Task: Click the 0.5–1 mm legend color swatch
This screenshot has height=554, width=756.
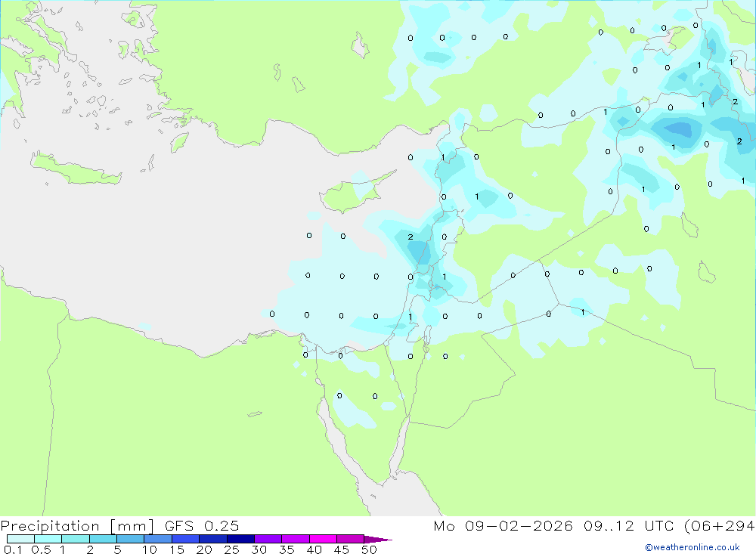Action: click(x=48, y=539)
